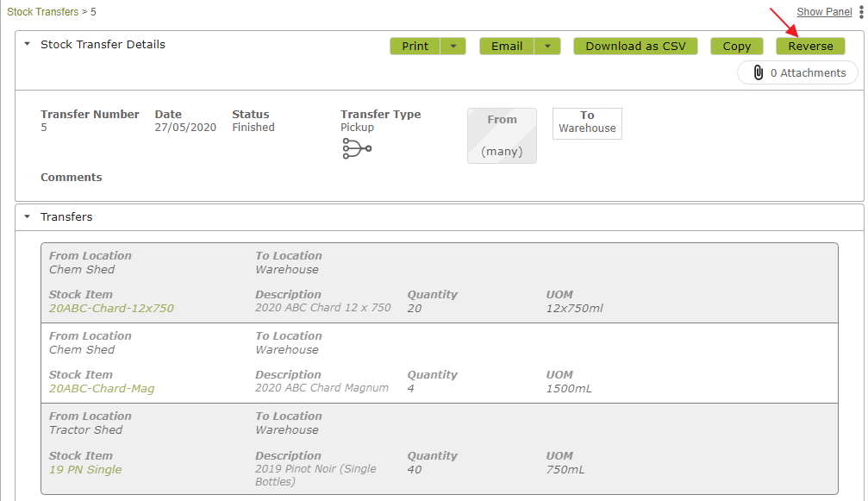Screen dimensions: 868x501
Task: Reverse the stock transfer
Action: pyautogui.click(x=810, y=46)
